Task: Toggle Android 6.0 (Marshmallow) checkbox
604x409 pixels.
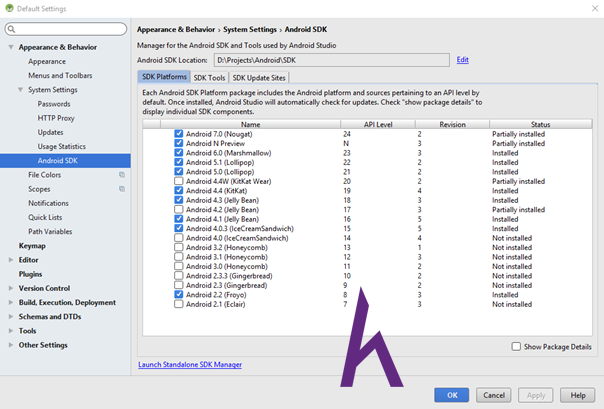Action: pos(178,153)
